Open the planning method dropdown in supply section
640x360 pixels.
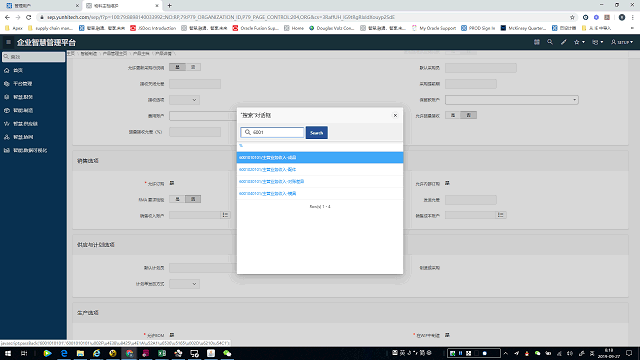coord(184,284)
